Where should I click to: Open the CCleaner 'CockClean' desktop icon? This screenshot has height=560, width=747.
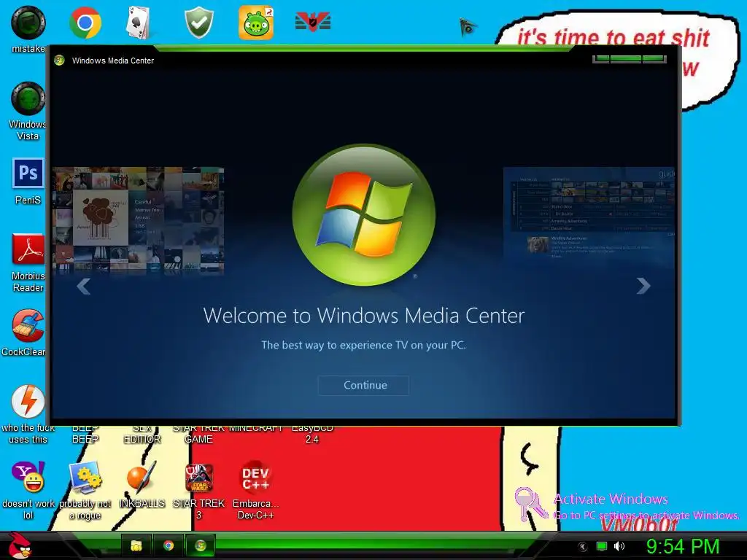coord(25,332)
